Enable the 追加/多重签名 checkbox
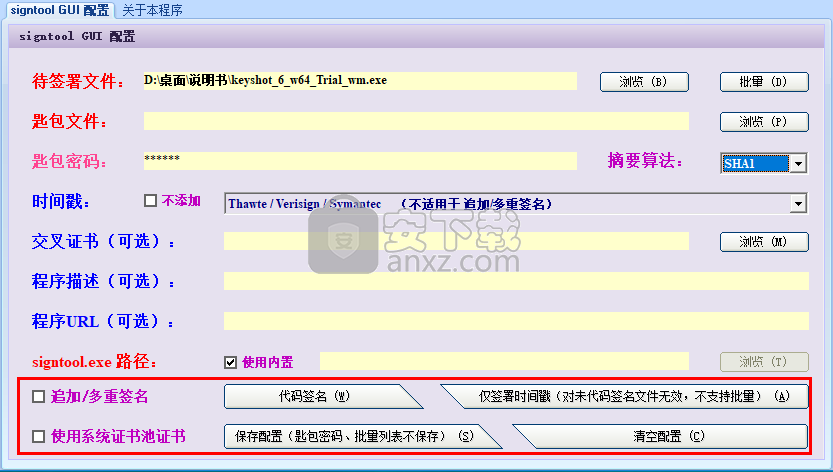 pos(38,397)
